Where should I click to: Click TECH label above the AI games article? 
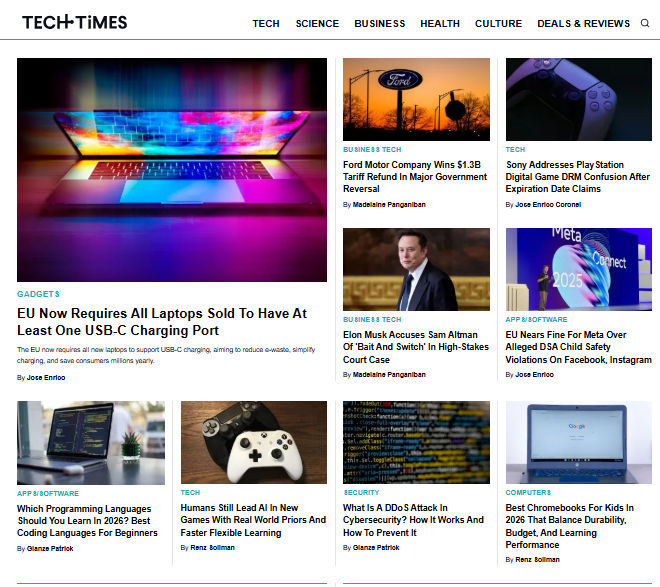190,493
